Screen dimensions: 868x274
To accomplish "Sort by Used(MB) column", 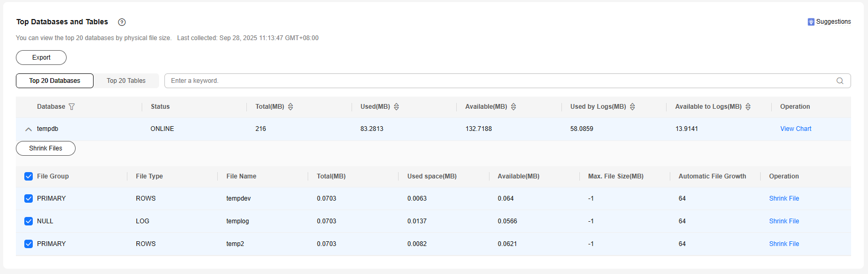I will 396,107.
